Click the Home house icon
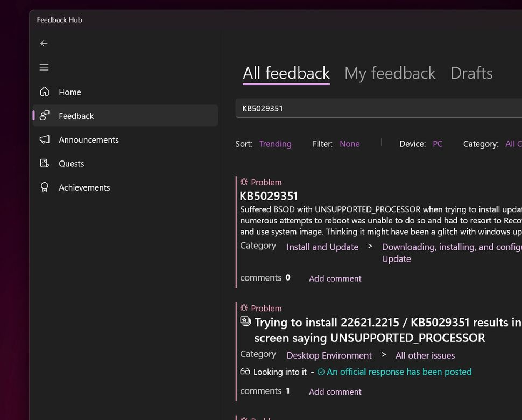Image resolution: width=522 pixels, height=420 pixels. click(45, 92)
